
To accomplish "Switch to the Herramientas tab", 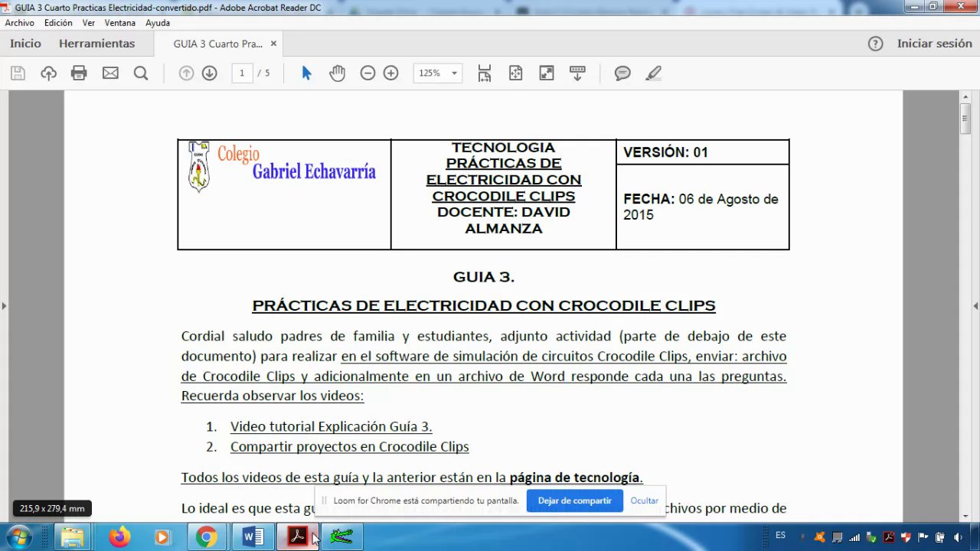I will 96,44.
